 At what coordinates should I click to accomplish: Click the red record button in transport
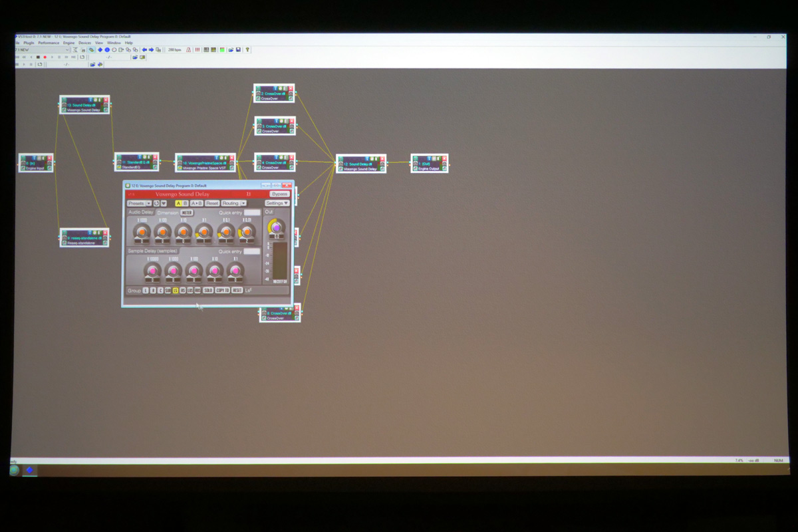(45, 57)
